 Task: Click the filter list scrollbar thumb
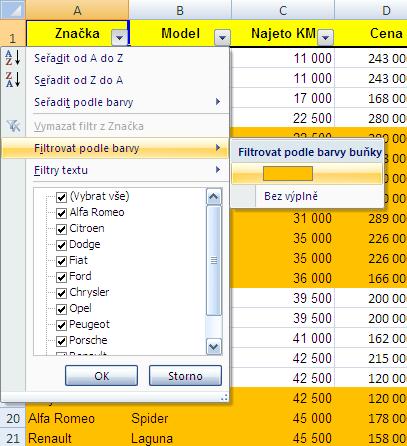pos(214,260)
